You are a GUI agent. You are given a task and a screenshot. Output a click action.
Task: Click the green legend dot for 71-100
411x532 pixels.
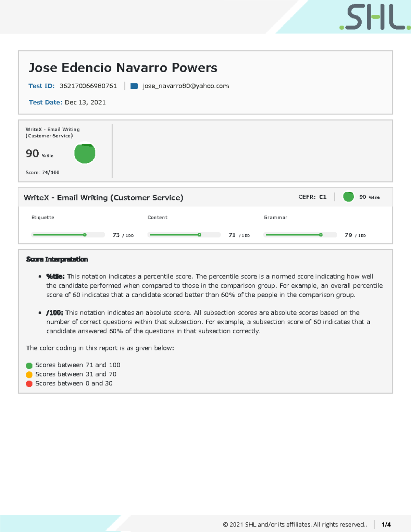click(29, 366)
